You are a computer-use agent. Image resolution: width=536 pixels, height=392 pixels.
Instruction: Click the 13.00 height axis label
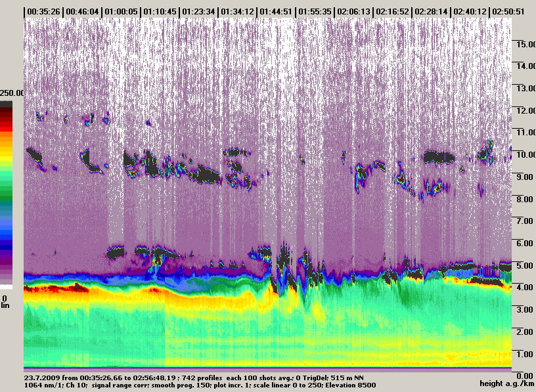click(x=525, y=88)
